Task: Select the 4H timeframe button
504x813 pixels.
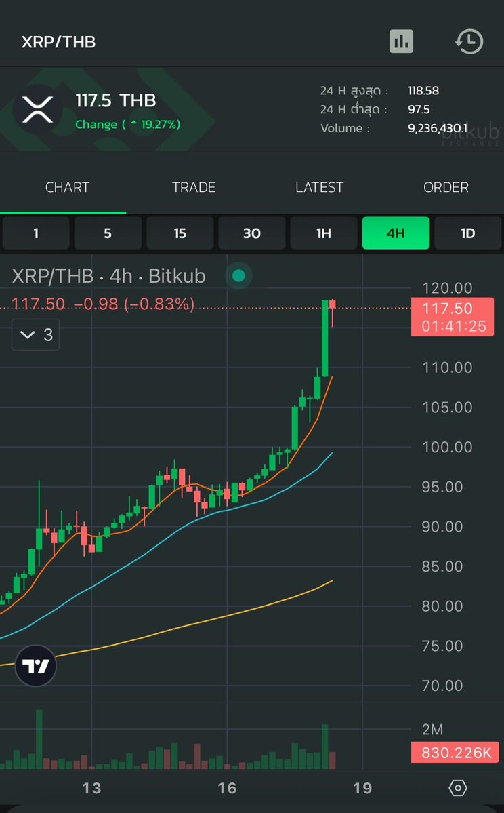Action: (396, 233)
